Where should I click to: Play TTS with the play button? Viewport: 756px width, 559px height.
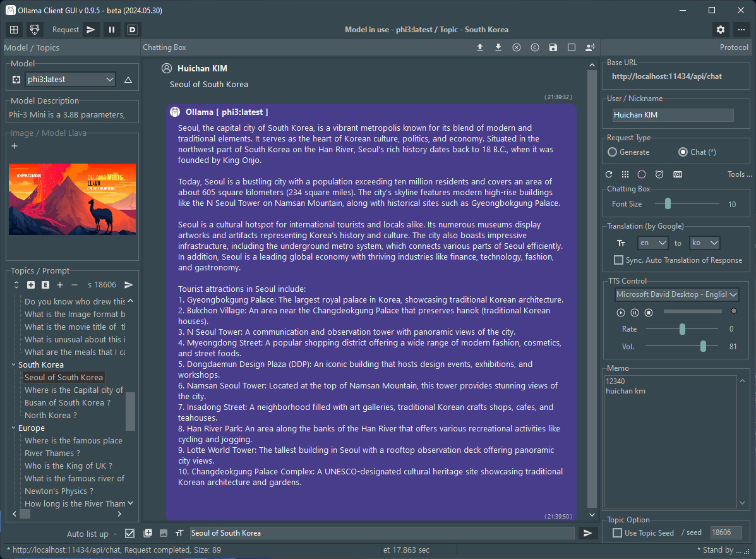coord(620,313)
